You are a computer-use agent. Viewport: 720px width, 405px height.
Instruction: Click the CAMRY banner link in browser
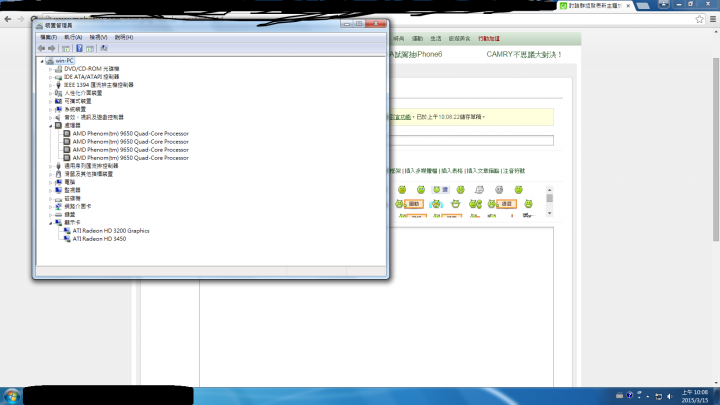click(523, 55)
